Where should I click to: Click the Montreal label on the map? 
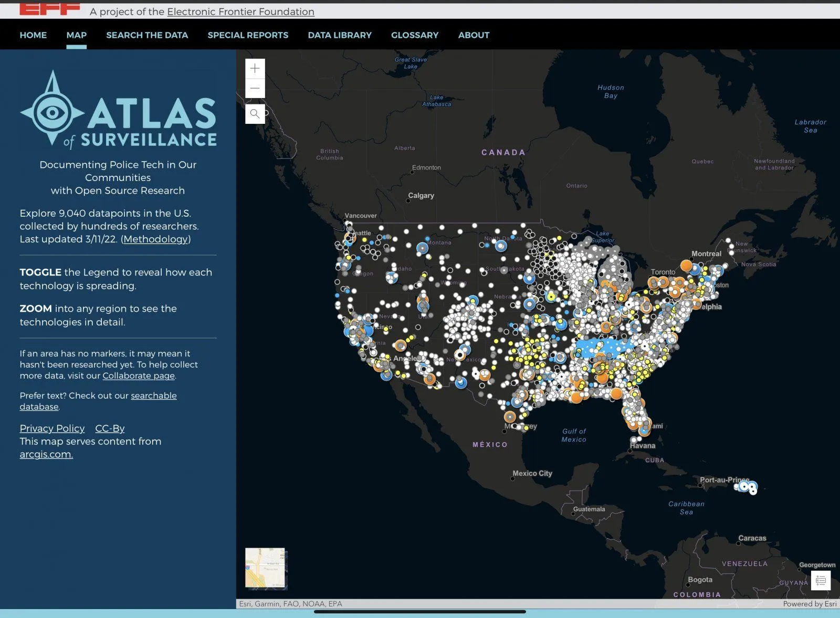[x=706, y=254]
